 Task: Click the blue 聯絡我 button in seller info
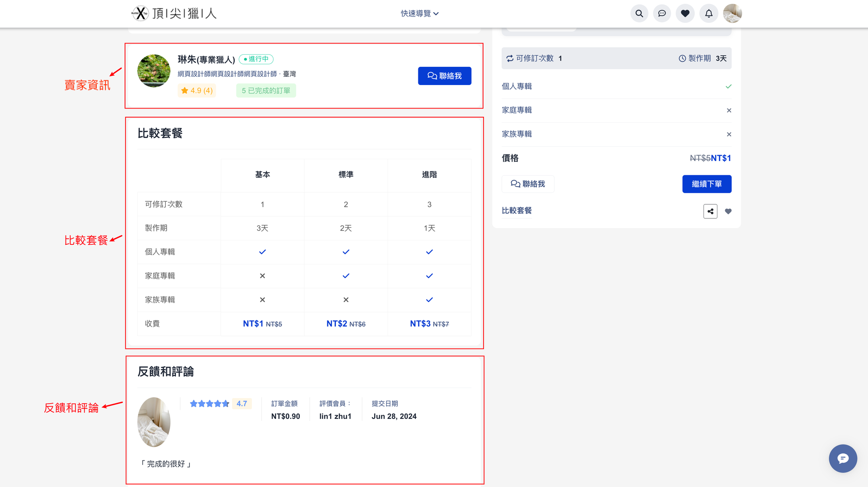[444, 76]
